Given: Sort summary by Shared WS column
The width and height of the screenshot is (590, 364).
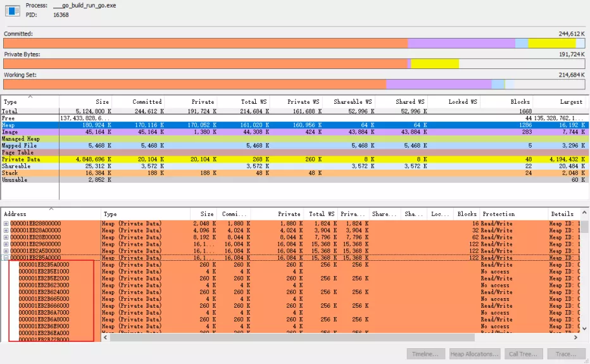Looking at the screenshot, I should pyautogui.click(x=401, y=102).
